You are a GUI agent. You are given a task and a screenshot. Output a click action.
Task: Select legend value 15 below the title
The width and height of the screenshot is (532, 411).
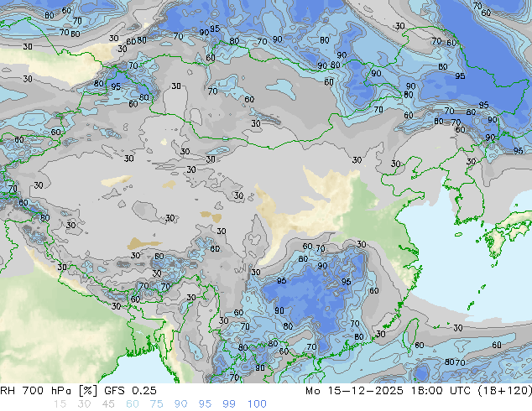tap(60, 404)
